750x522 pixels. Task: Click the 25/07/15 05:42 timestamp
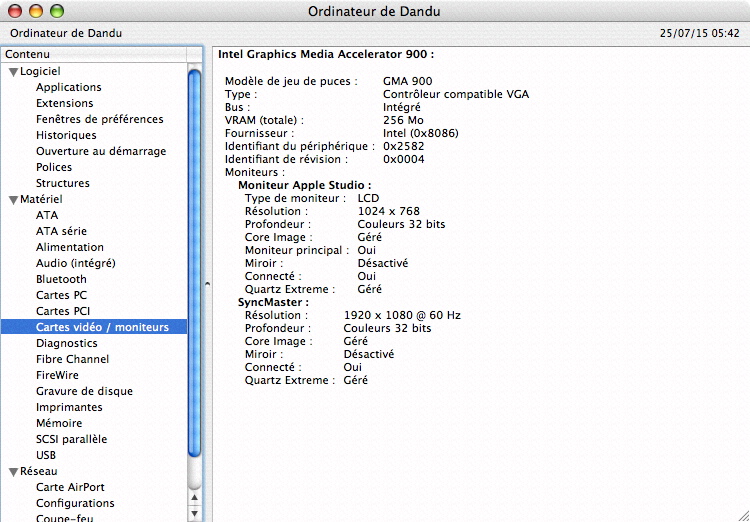(x=700, y=33)
